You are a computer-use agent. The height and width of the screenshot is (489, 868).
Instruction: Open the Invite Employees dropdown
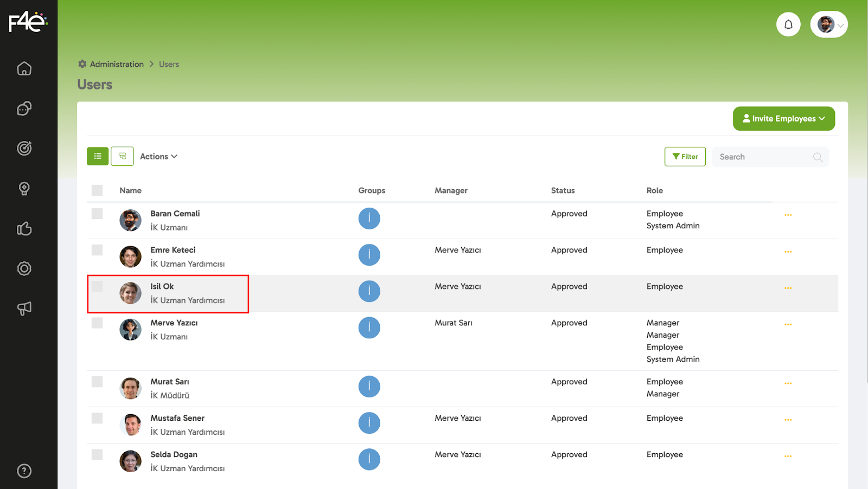click(x=783, y=119)
